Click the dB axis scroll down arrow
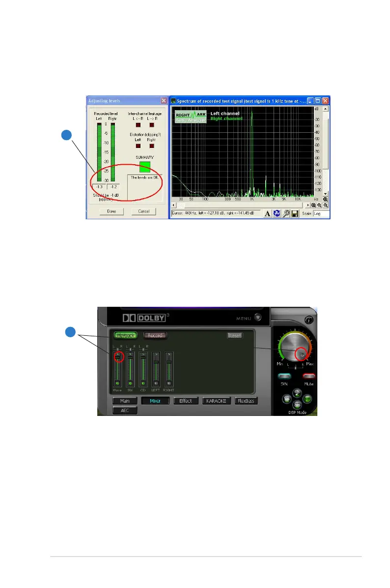This screenshot has width=390, height=588. click(326, 194)
